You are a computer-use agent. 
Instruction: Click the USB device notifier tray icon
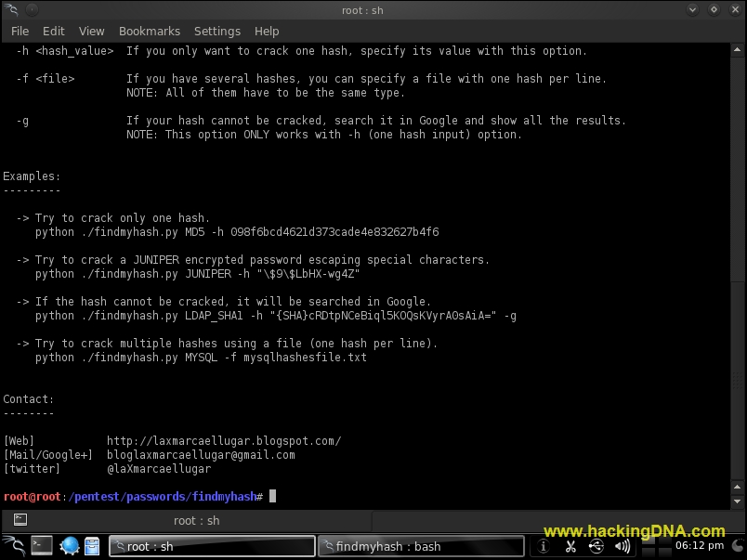(x=596, y=547)
